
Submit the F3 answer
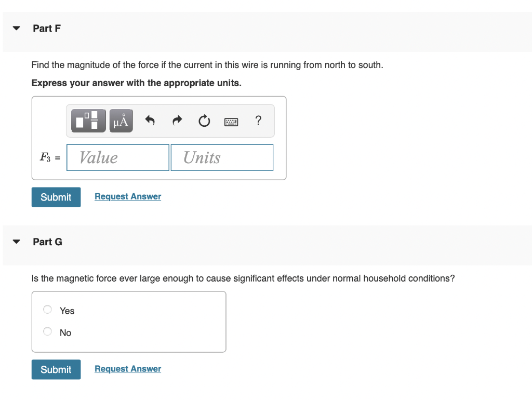tap(56, 197)
